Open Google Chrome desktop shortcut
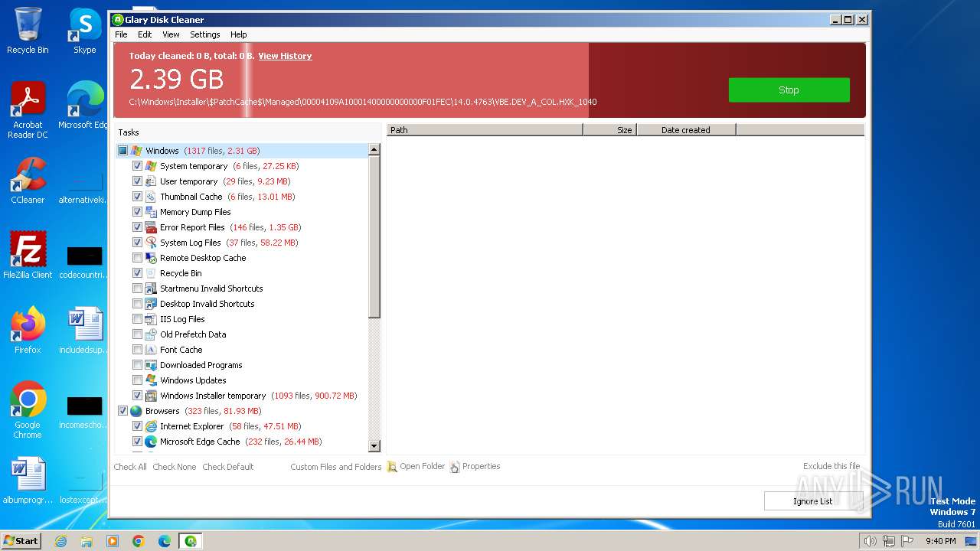The width and height of the screenshot is (980, 551). click(28, 409)
